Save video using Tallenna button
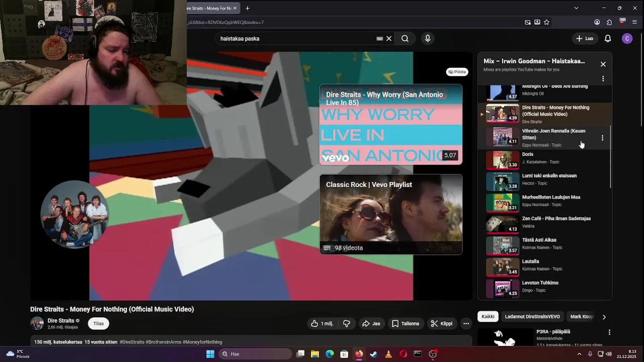Screen dimensions: 644x362 coord(406,324)
